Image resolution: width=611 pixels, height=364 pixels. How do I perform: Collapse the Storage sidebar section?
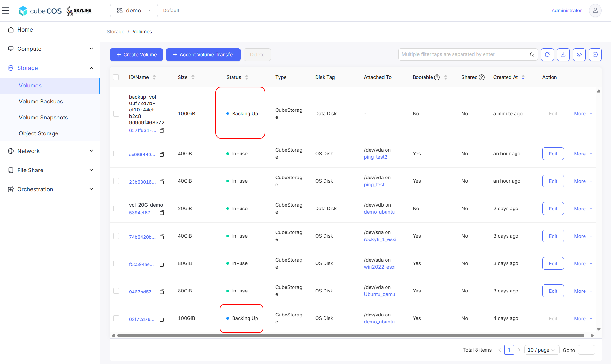coord(50,68)
